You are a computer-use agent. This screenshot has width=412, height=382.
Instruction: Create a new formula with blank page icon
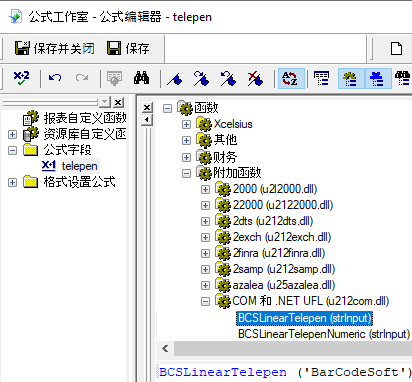(396, 49)
